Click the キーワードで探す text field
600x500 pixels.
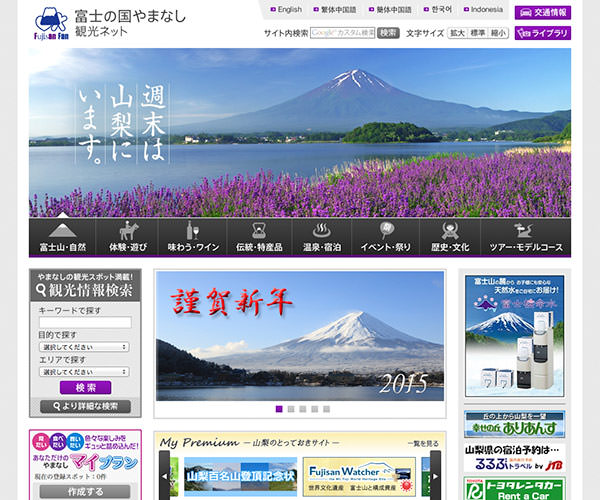point(84,324)
